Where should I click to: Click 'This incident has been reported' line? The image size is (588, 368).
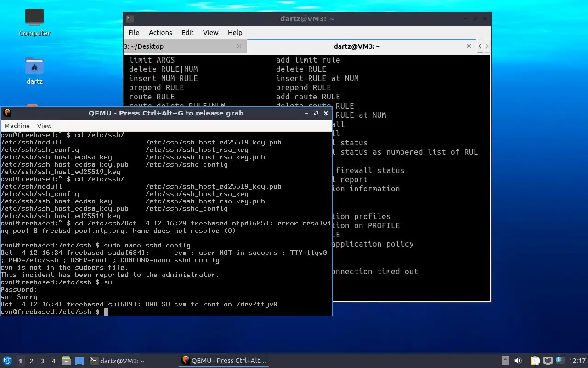pos(110,275)
